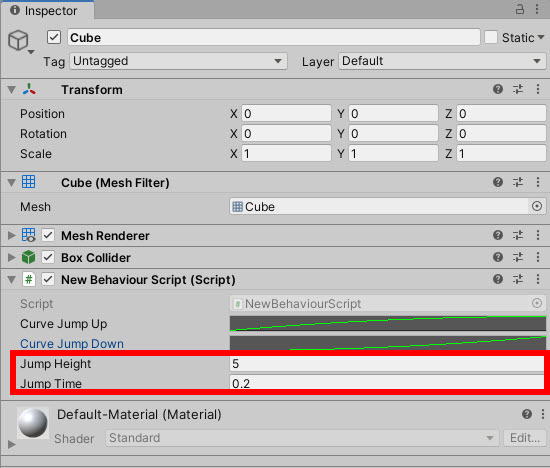Open the Mesh Filter help icon
Image resolution: width=550 pixels, height=468 pixels.
pos(498,182)
